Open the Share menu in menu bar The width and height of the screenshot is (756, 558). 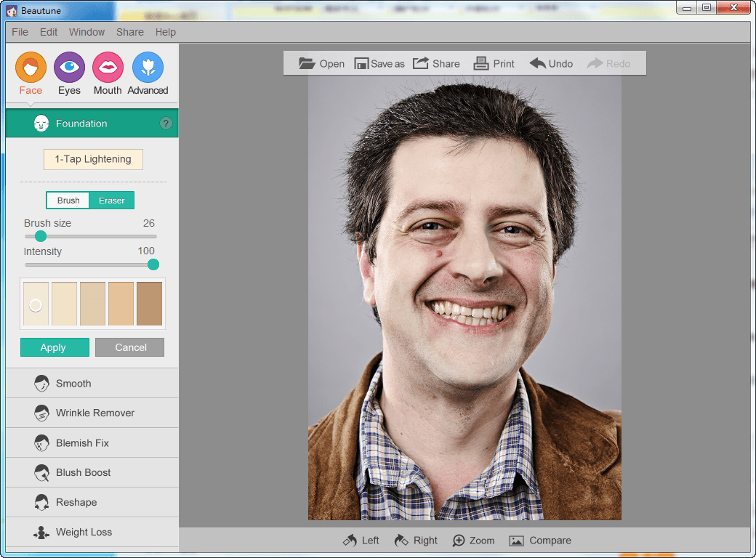click(x=130, y=32)
